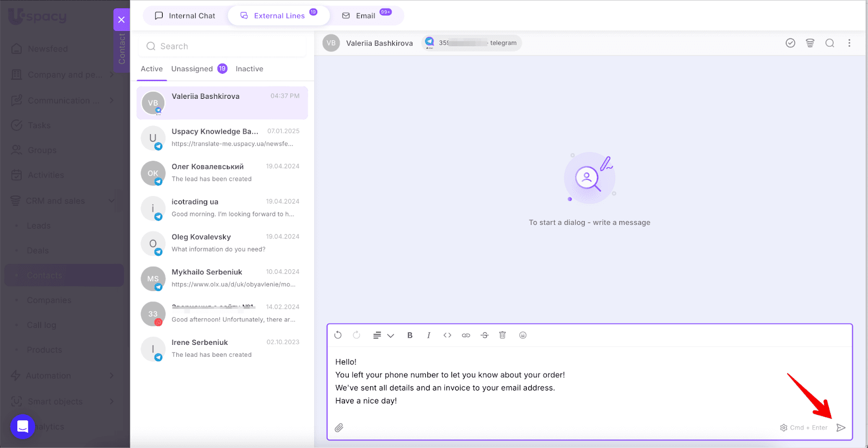This screenshot has width=868, height=448.
Task: Open the three-dot more options menu
Action: 849,43
